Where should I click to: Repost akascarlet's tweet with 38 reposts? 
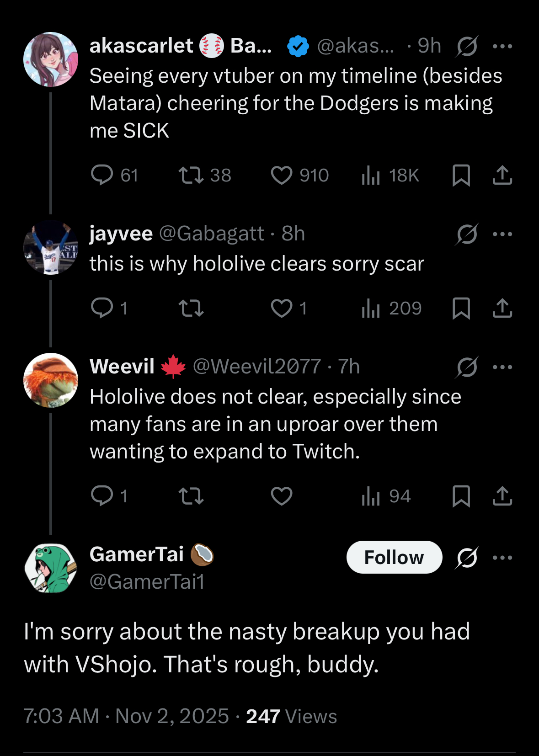pos(191,175)
